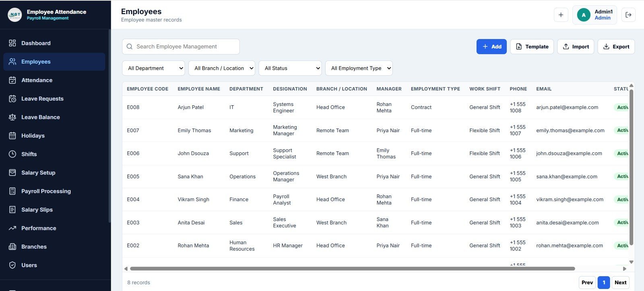Click the Leave Requests calendar-clock icon

12,99
